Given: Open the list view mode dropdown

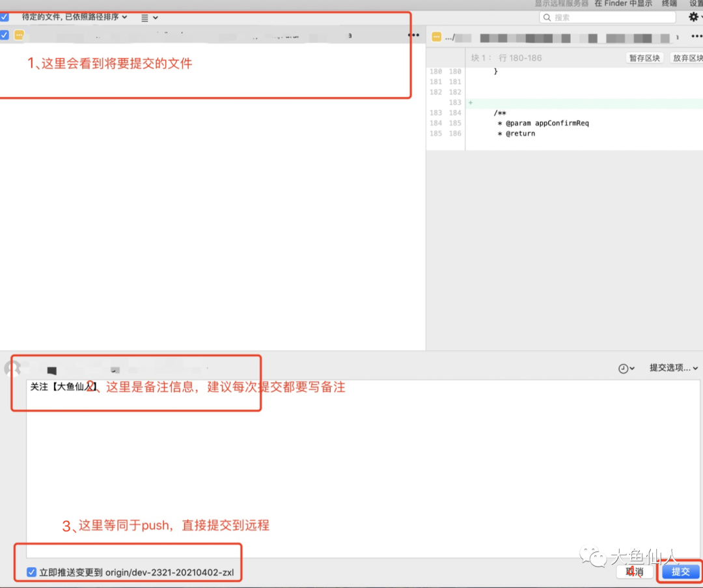Looking at the screenshot, I should coord(149,18).
